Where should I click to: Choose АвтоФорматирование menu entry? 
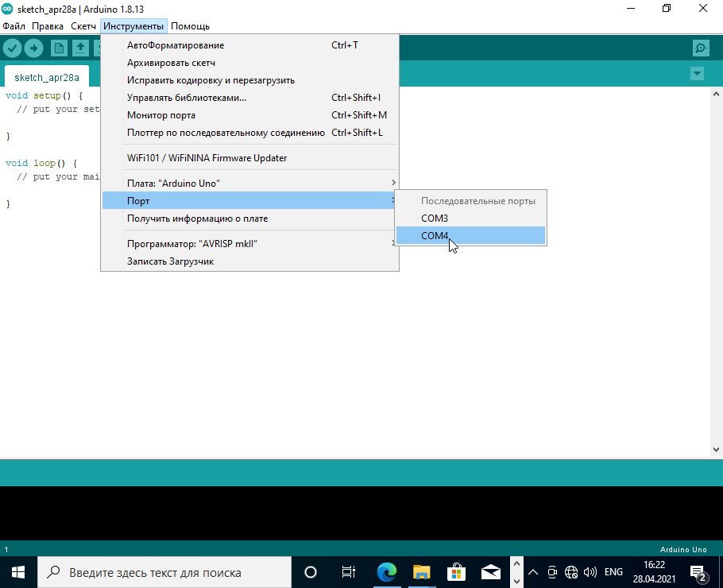click(249, 45)
